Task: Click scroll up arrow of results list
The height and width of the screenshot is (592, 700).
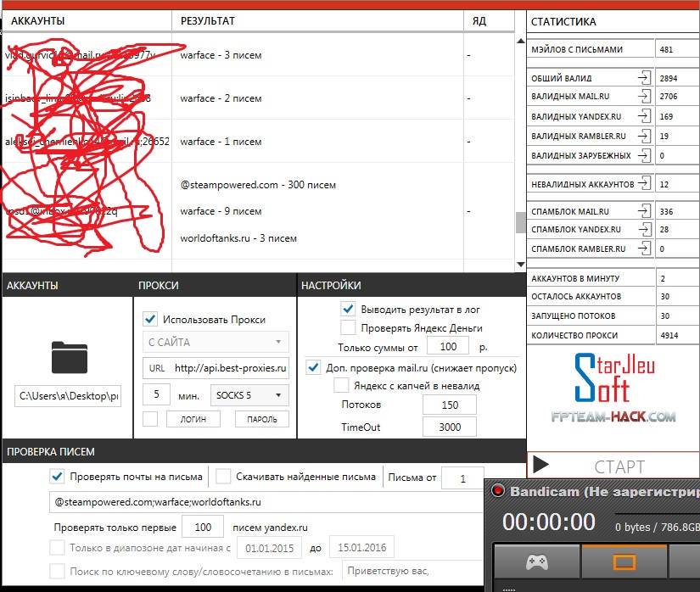Action: point(520,41)
